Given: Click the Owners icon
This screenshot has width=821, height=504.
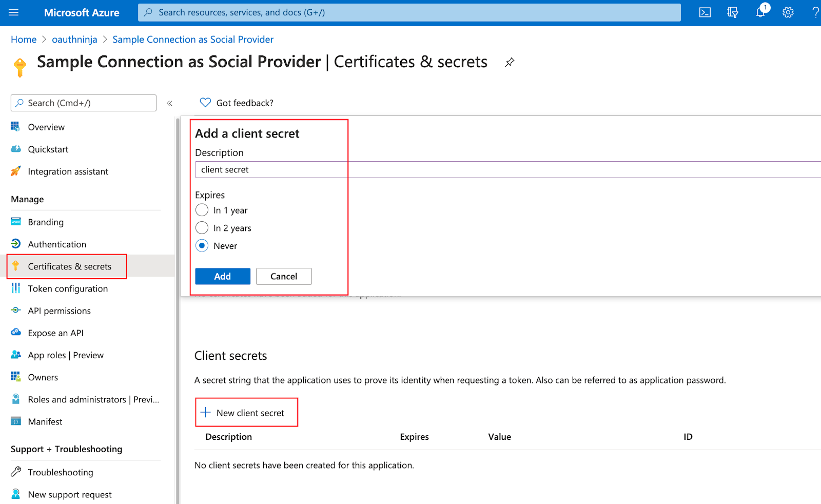Looking at the screenshot, I should click(x=16, y=377).
